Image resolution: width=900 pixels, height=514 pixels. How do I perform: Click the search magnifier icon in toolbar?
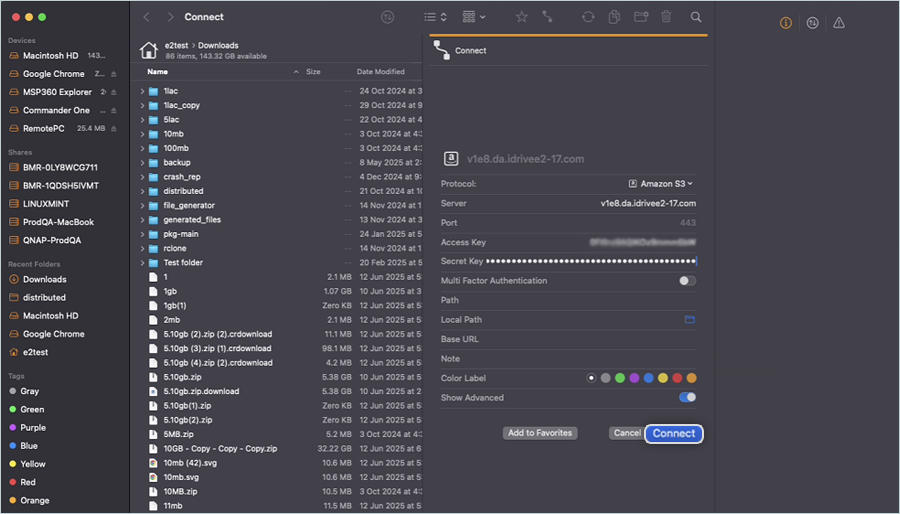click(x=696, y=17)
